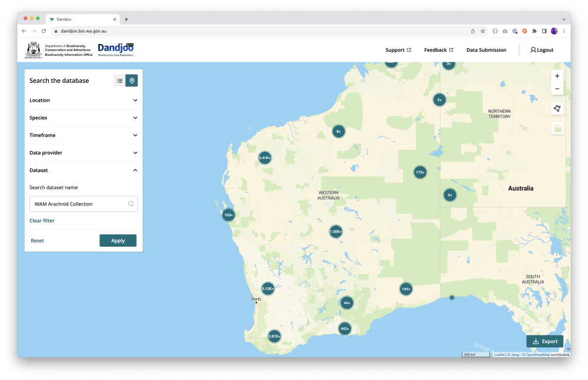This screenshot has height=380, width=588.
Task: Clear the dataset filter
Action: click(42, 221)
